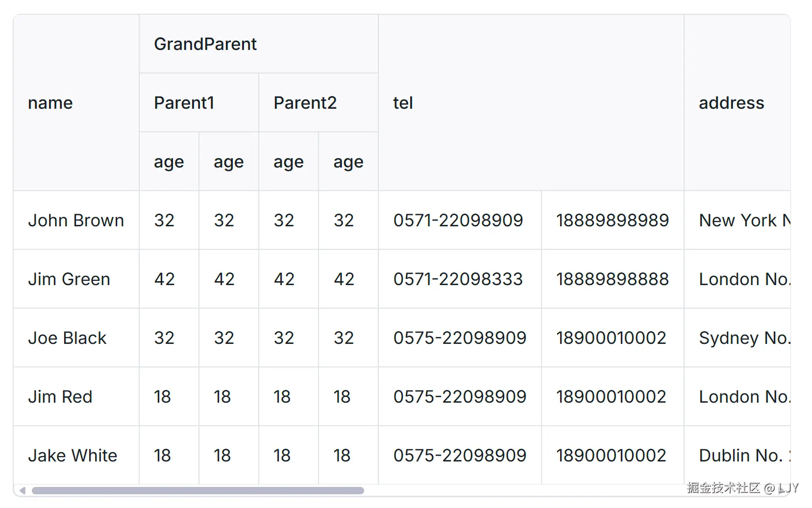This screenshot has width=812, height=508.
Task: Click the Jake White name cell
Action: pyautogui.click(x=73, y=456)
